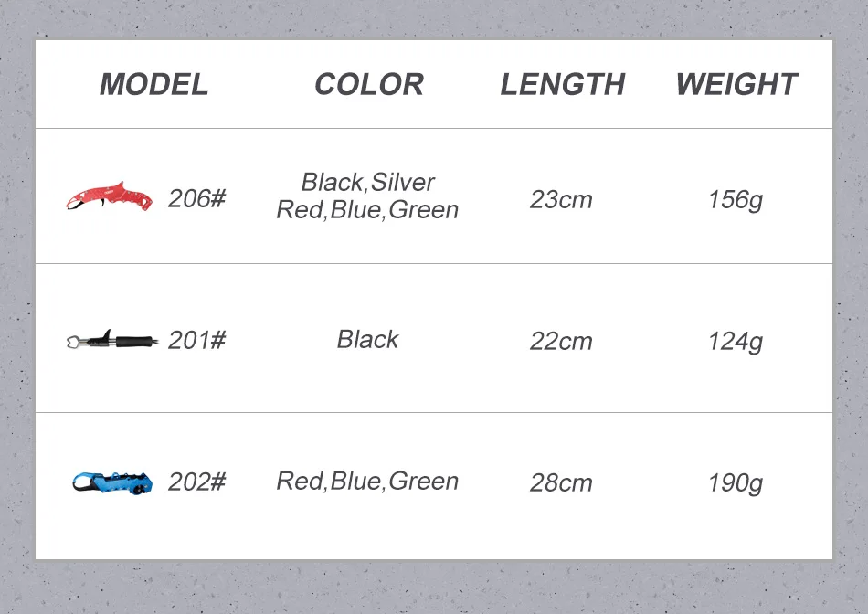Select the 206# model number
The width and height of the screenshot is (868, 614).
point(196,198)
